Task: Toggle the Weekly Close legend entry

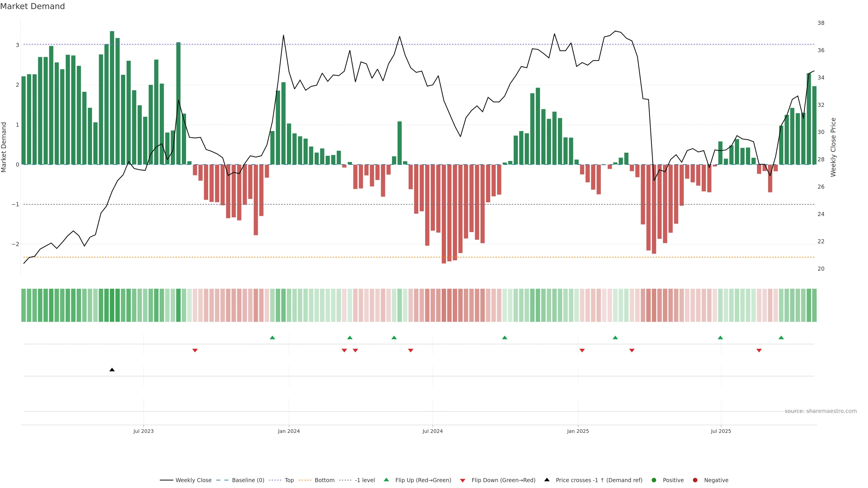Action: click(193, 480)
